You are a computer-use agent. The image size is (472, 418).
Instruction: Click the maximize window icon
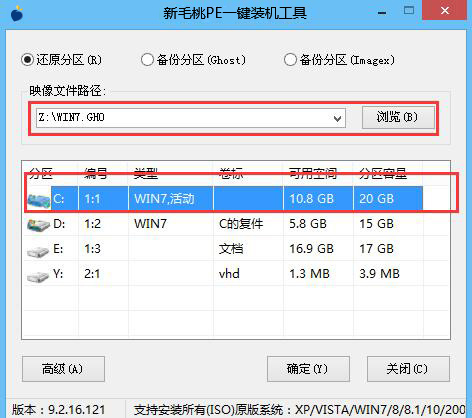[409, 10]
